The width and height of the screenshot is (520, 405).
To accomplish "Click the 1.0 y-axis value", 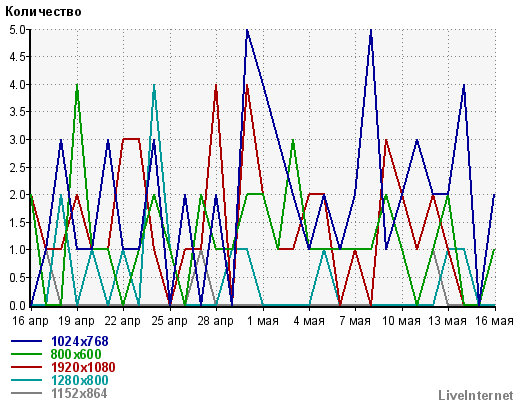I will [x=17, y=250].
